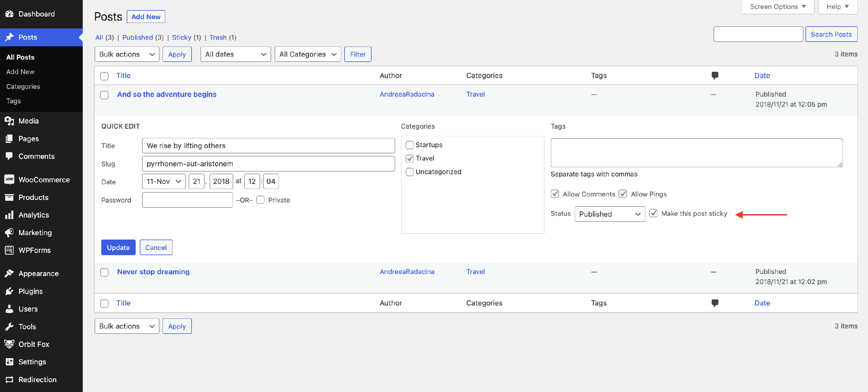The width and height of the screenshot is (868, 392).
Task: Check the Startups category checkbox
Action: (x=409, y=145)
